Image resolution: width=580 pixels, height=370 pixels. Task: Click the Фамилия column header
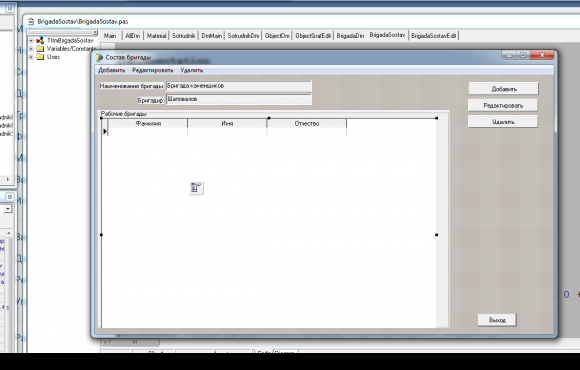[148, 123]
